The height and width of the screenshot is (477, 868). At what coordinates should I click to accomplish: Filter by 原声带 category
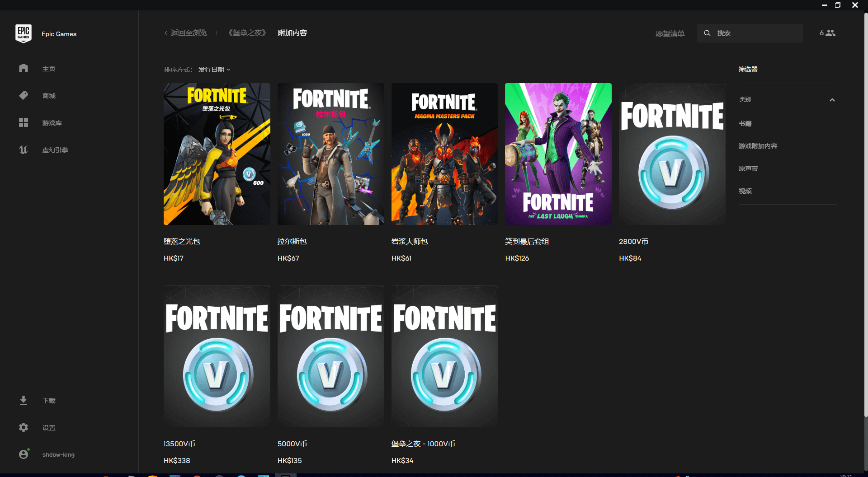click(748, 168)
